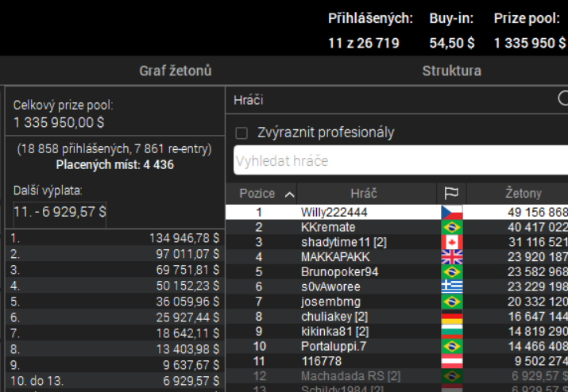The width and height of the screenshot is (568, 392).
Task: Open the Graf žetonů tab
Action: [x=176, y=71]
